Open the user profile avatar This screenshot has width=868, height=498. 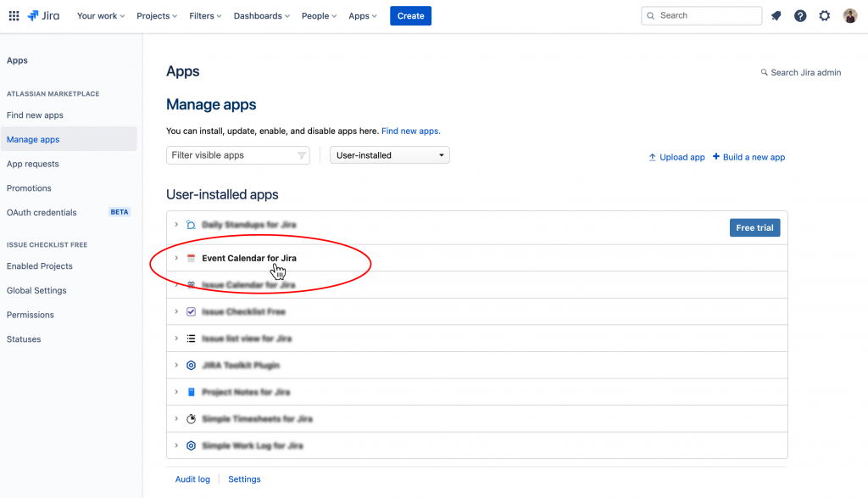click(x=849, y=15)
